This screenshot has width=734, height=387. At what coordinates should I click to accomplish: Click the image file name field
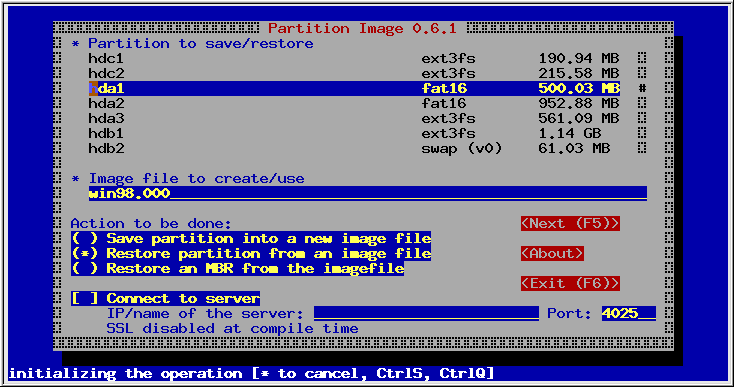click(368, 193)
